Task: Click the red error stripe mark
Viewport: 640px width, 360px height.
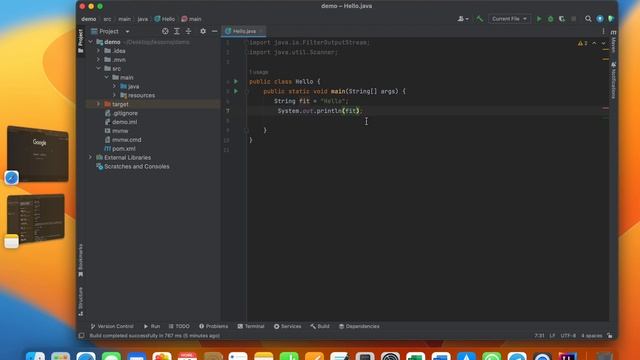Action: click(605, 108)
